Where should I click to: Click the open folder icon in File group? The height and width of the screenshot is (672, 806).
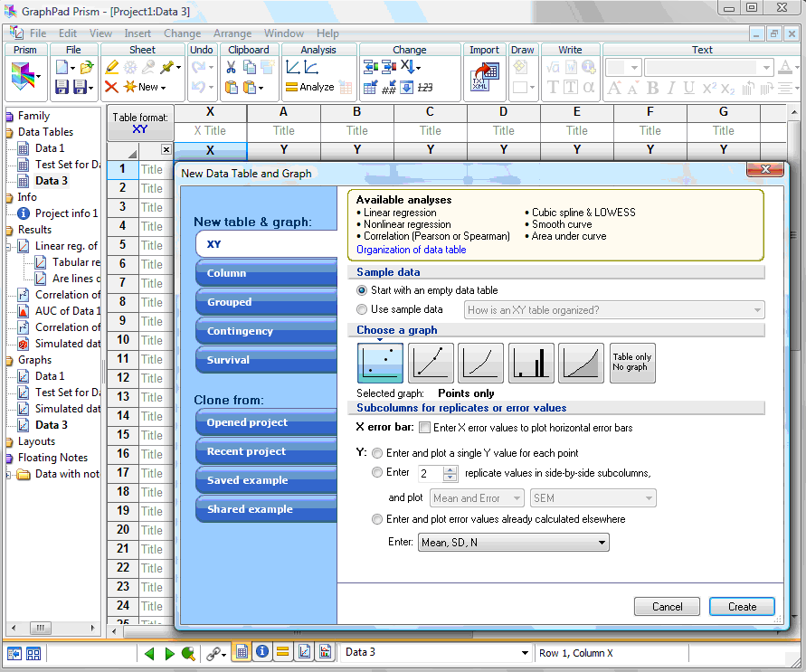(x=87, y=67)
